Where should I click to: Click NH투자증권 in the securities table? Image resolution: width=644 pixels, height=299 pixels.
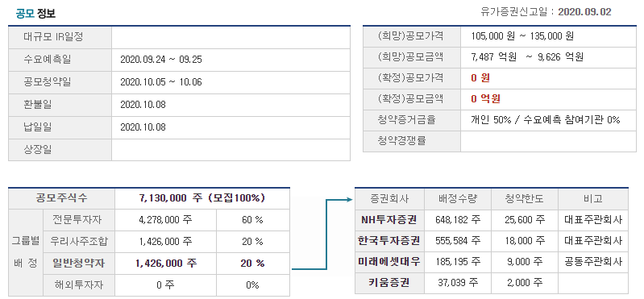(x=389, y=220)
